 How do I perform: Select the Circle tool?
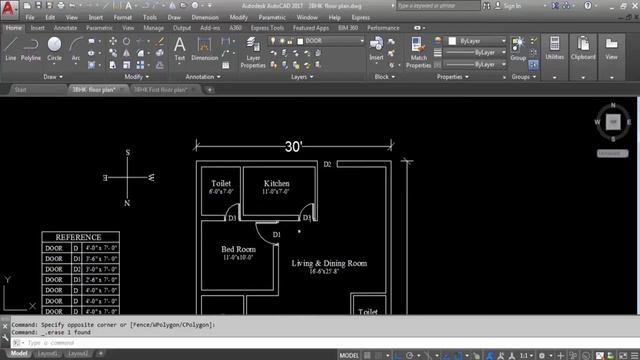54,49
